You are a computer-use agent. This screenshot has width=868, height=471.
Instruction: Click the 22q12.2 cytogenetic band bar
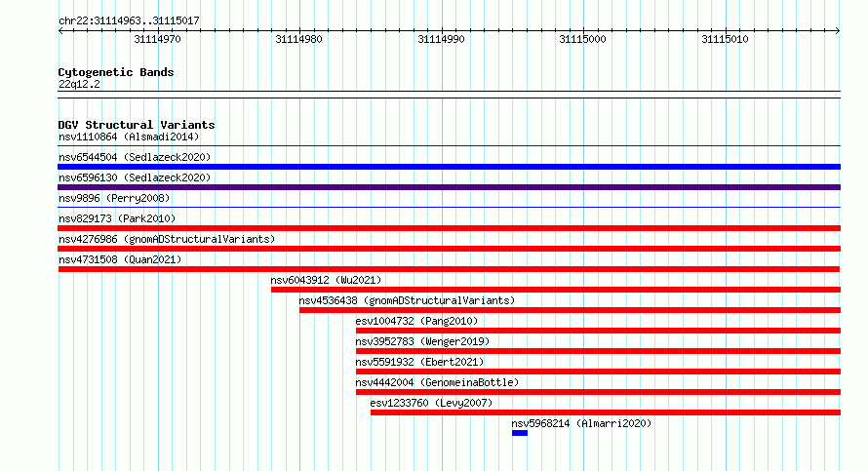pos(449,95)
